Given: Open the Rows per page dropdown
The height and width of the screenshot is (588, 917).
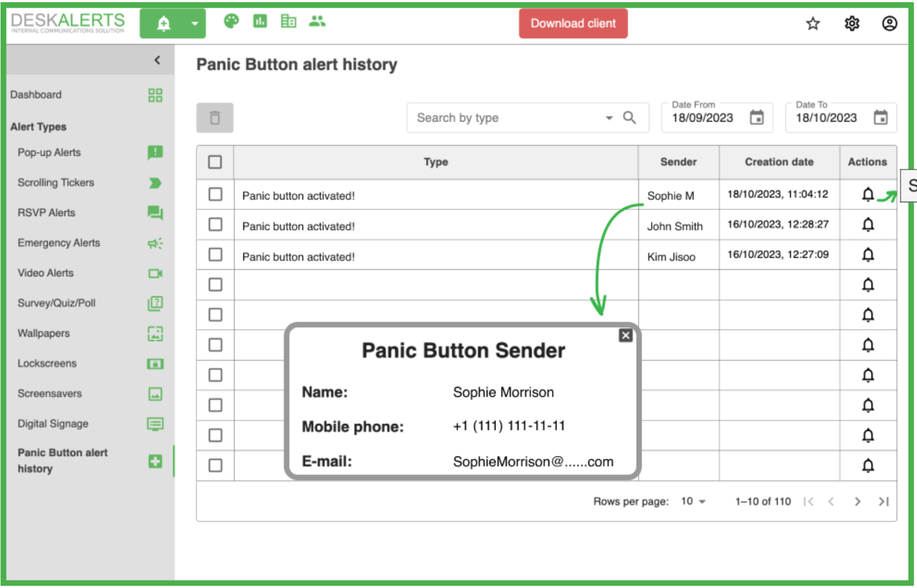Looking at the screenshot, I should (694, 501).
